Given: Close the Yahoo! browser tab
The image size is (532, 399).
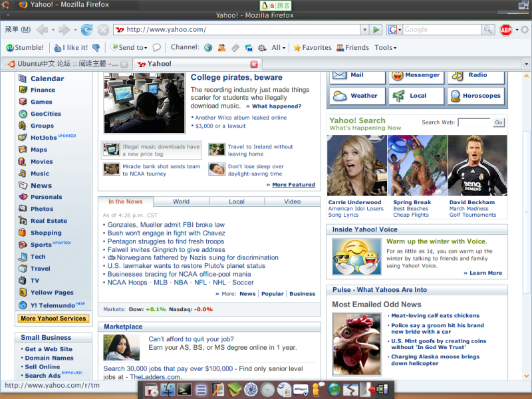Looking at the screenshot, I should 254,64.
